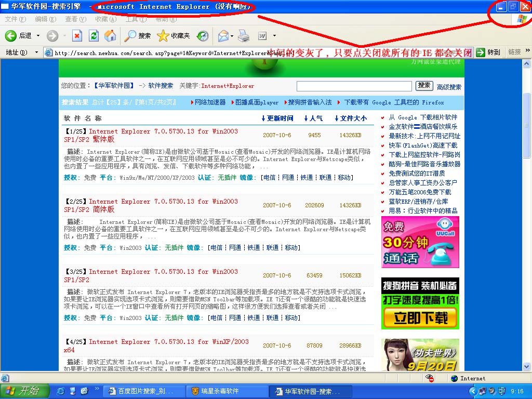Click the Internet zone globe icon
Image resolution: width=532 pixels, height=399 pixels.
454,378
